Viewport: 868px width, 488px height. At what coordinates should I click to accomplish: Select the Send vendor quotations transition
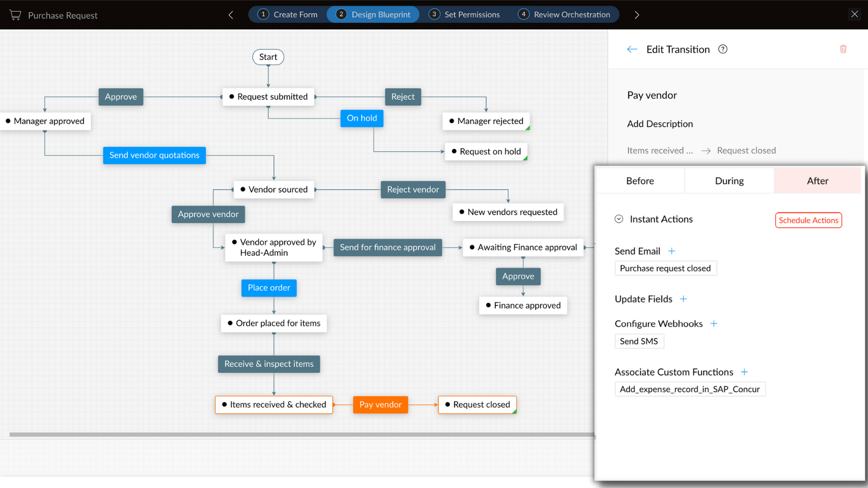(154, 155)
